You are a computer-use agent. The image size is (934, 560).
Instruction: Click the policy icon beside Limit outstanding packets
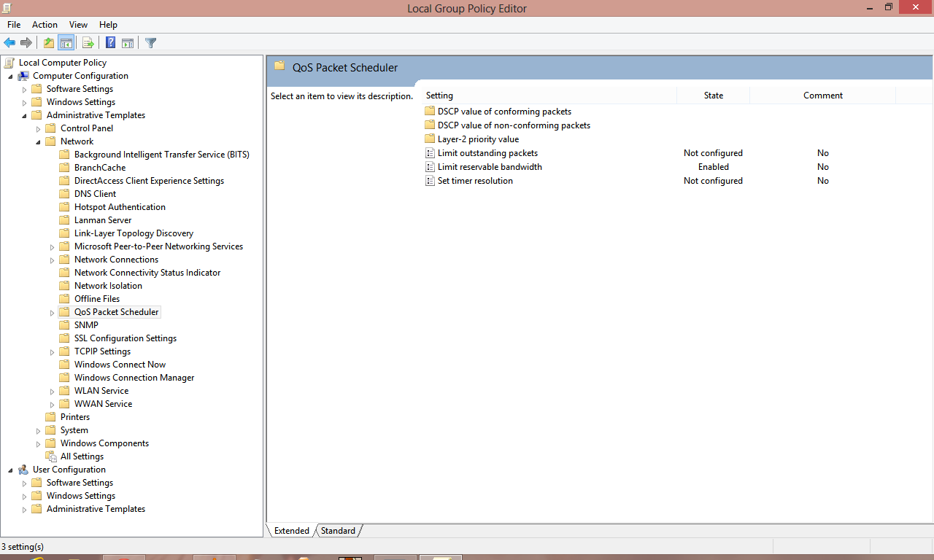click(430, 153)
